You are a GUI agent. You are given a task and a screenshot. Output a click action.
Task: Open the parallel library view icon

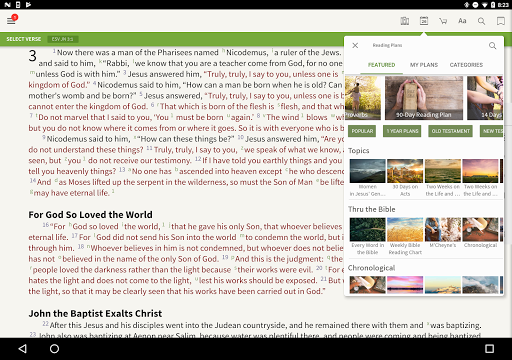pyautogui.click(x=404, y=21)
